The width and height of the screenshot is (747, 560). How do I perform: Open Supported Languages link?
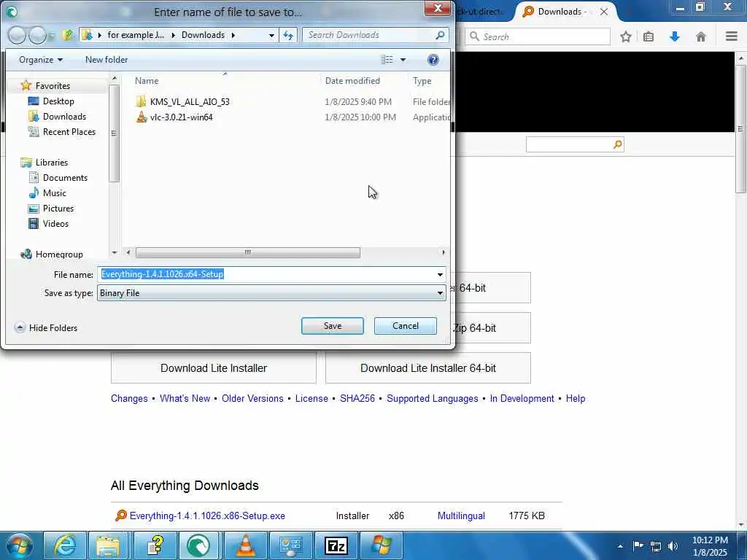pos(432,399)
